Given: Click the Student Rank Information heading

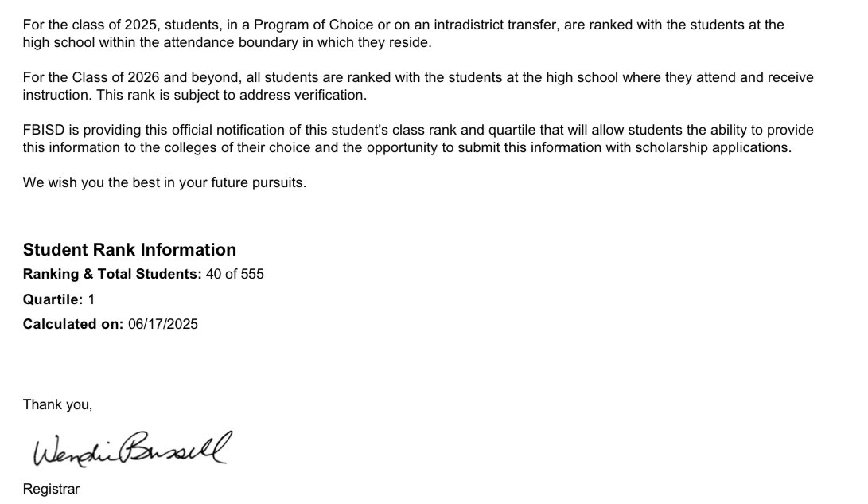Looking at the screenshot, I should coord(130,250).
